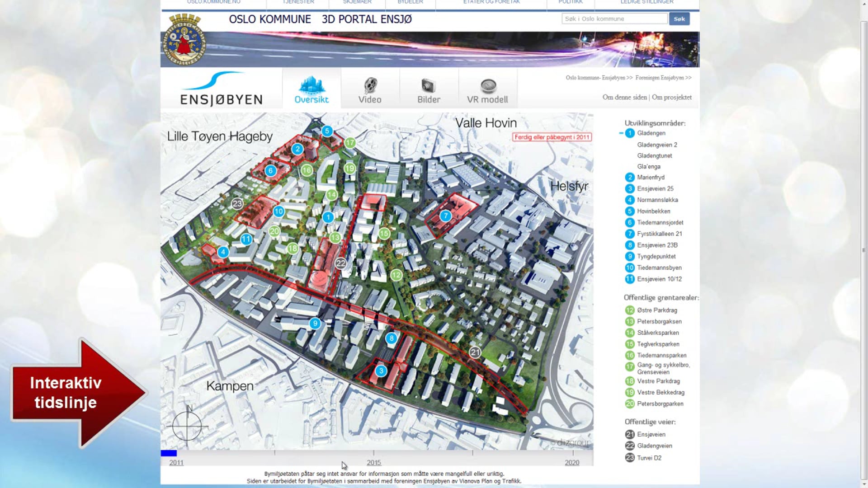Viewport: 868px width, 488px height.
Task: Click the 2015 mark on the timeline
Action: tap(373, 462)
